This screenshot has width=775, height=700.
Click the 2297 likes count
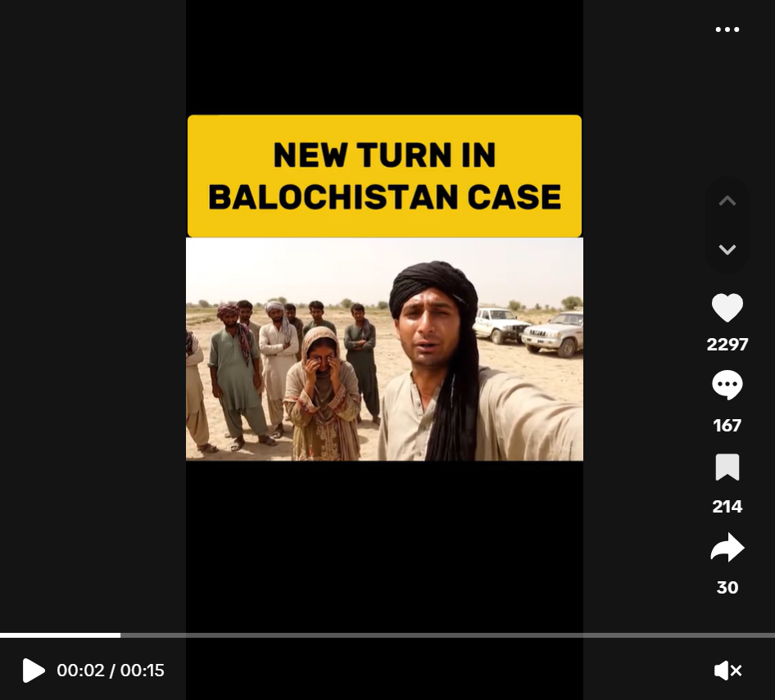coord(727,345)
